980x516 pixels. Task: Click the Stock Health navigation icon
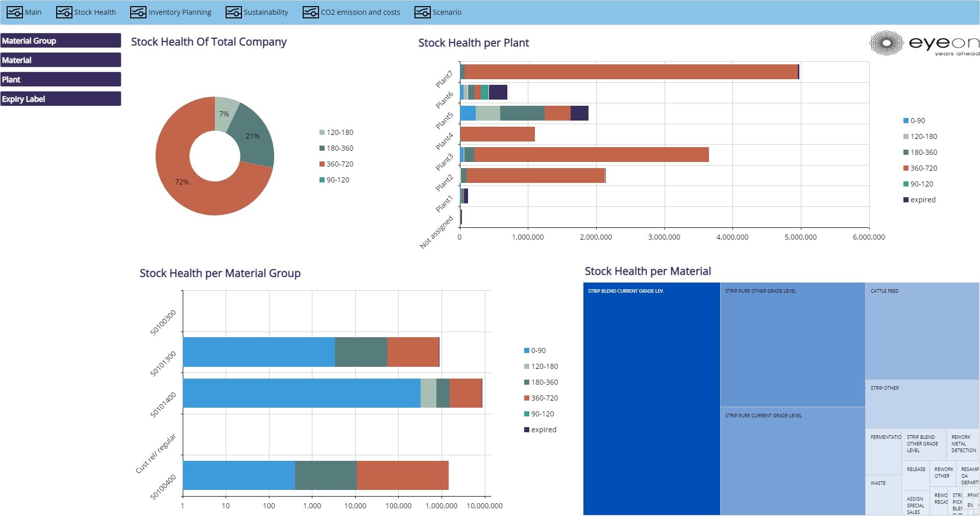pos(64,12)
